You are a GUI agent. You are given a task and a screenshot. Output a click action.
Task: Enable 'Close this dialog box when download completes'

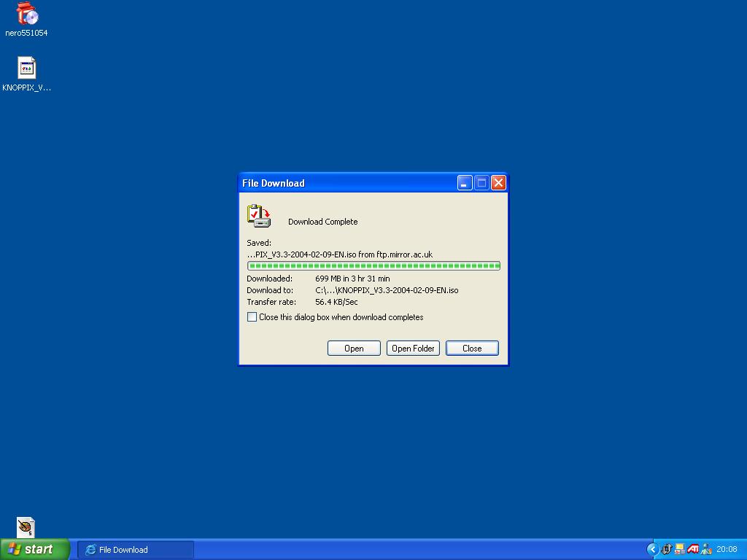tap(252, 316)
